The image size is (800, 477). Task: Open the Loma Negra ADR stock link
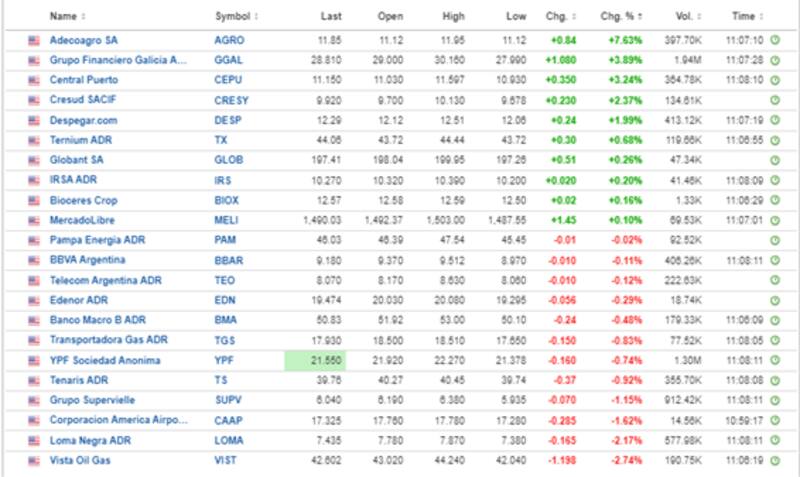pos(92,440)
